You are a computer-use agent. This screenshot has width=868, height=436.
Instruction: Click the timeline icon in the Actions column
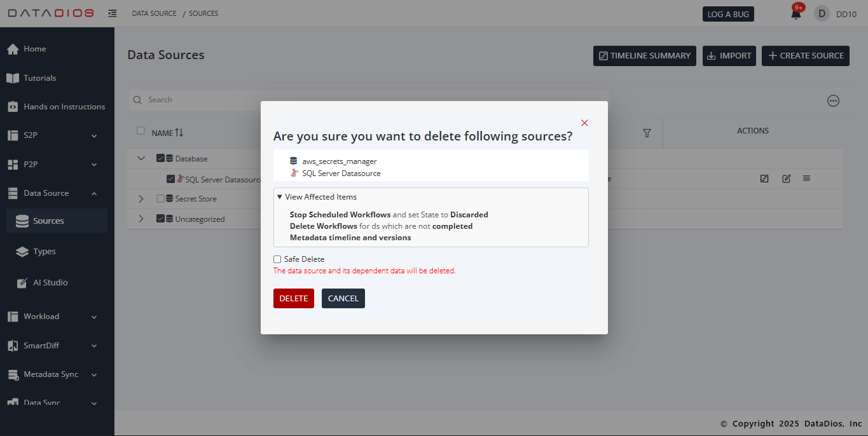[x=764, y=179]
